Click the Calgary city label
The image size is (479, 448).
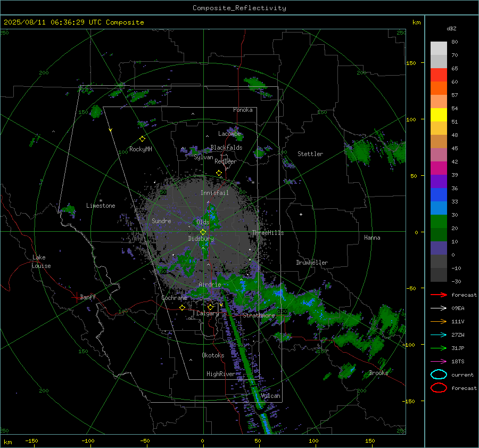(x=208, y=313)
